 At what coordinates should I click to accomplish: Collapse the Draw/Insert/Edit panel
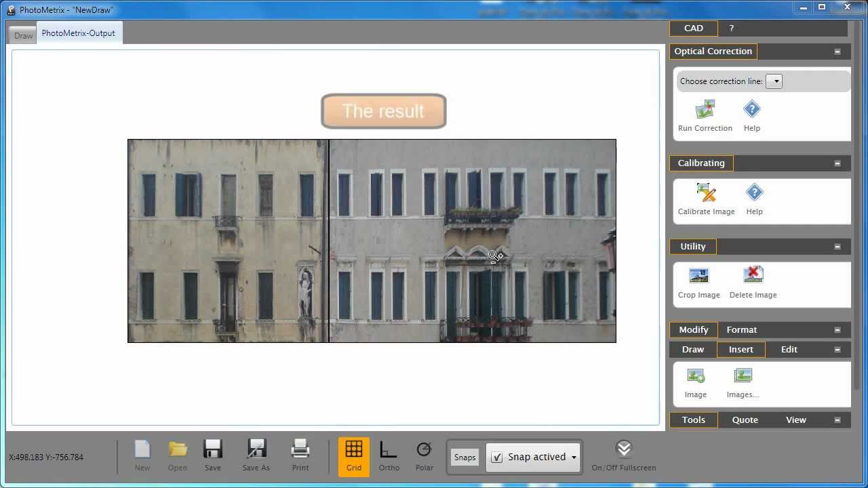837,350
